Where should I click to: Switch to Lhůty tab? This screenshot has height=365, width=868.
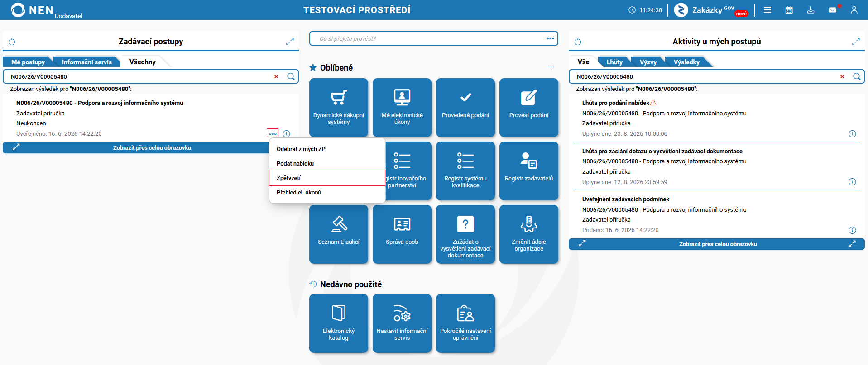[614, 62]
